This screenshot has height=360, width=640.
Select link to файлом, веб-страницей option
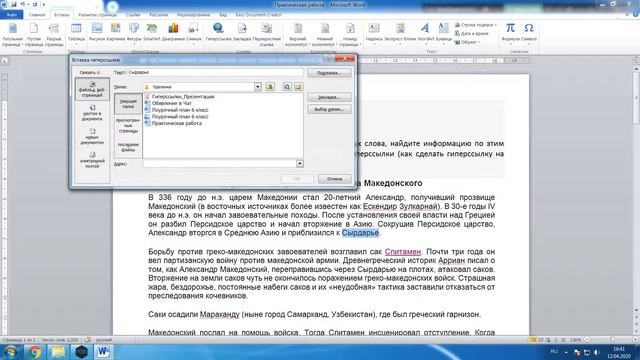point(92,89)
